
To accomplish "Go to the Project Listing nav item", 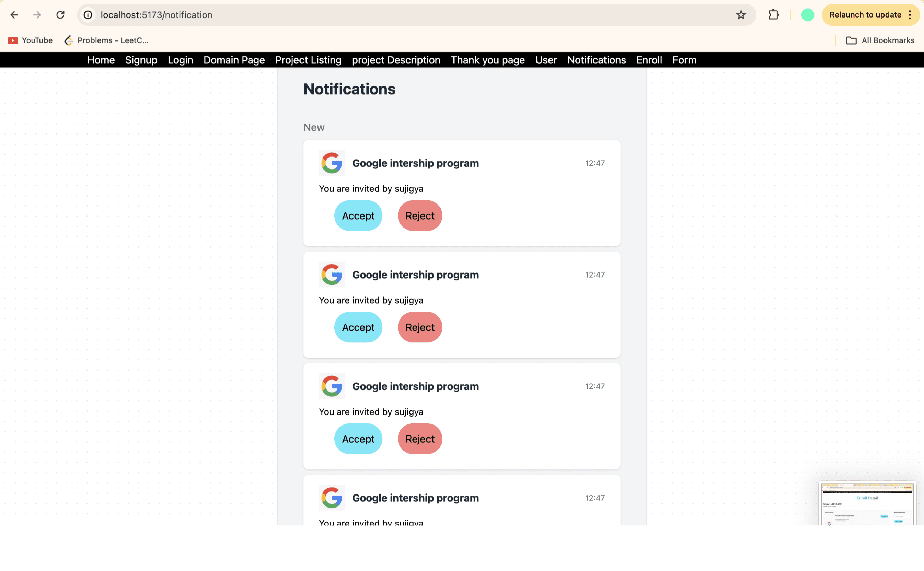I will [x=308, y=60].
